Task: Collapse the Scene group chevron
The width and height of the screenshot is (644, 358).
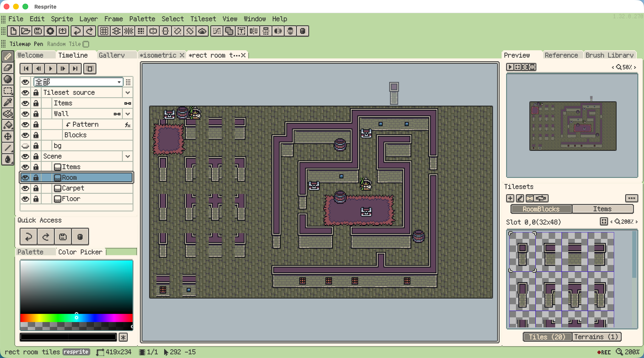Action: (128, 156)
